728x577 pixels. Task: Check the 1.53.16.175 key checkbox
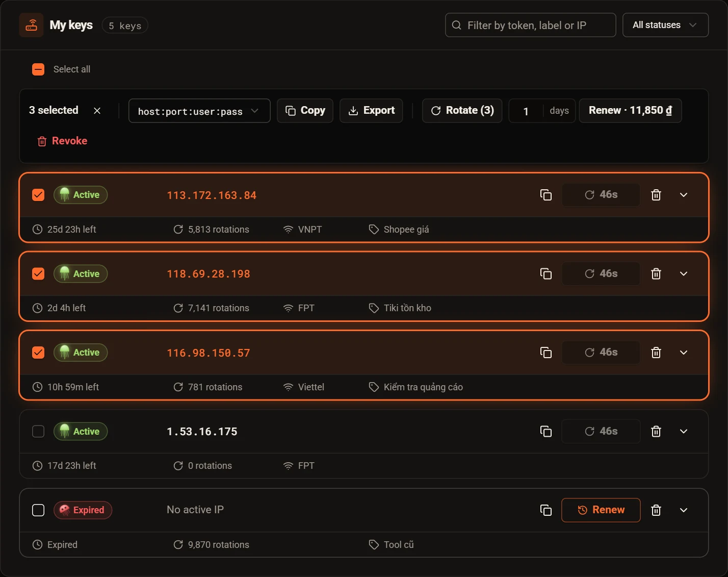38,432
